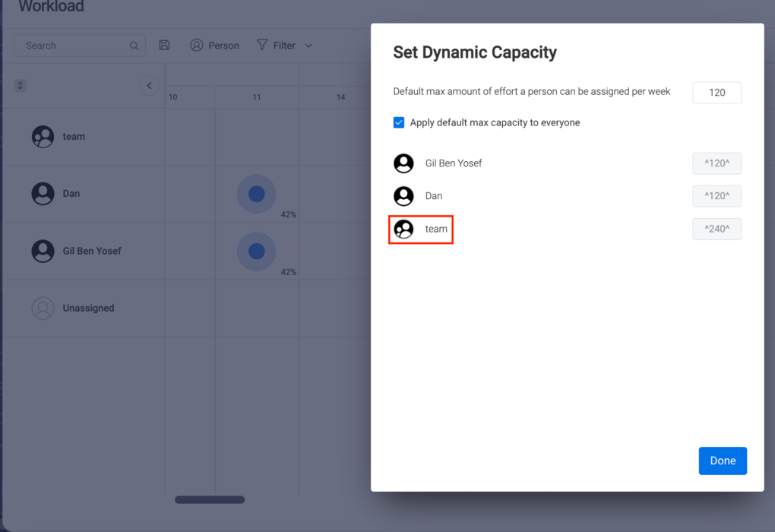Open the Person filter
This screenshot has width=775, height=532.
214,46
